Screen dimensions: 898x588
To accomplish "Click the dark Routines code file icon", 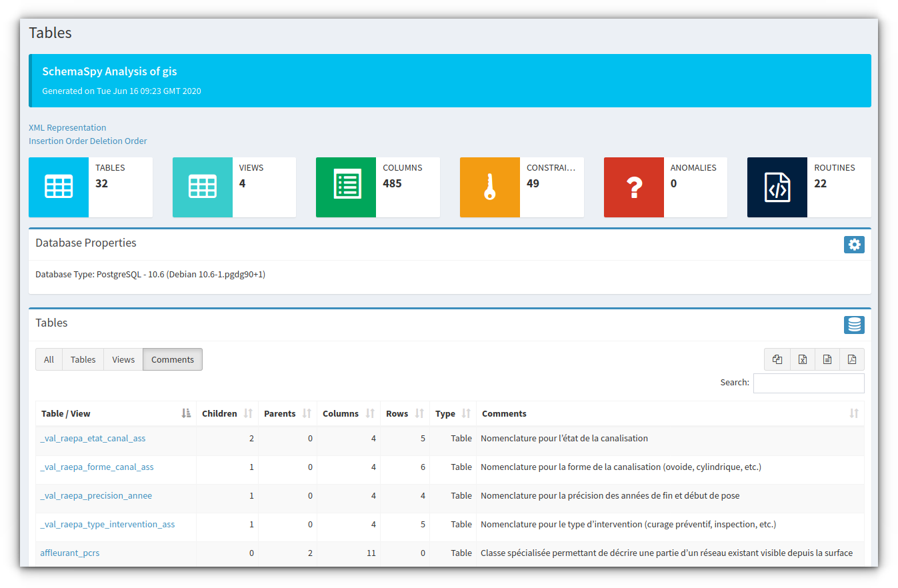I will coord(777,187).
